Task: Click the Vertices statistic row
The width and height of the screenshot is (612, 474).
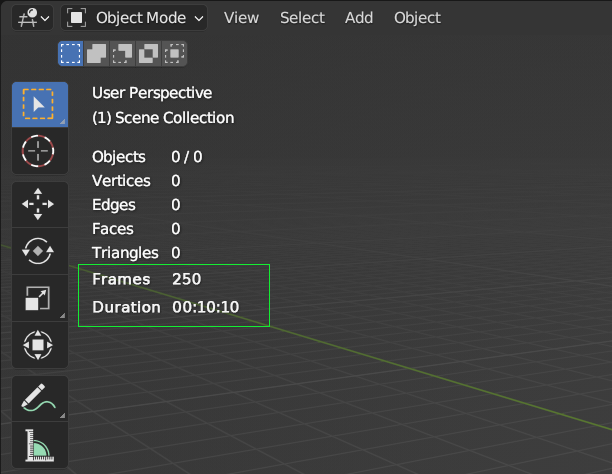Action: coord(136,181)
